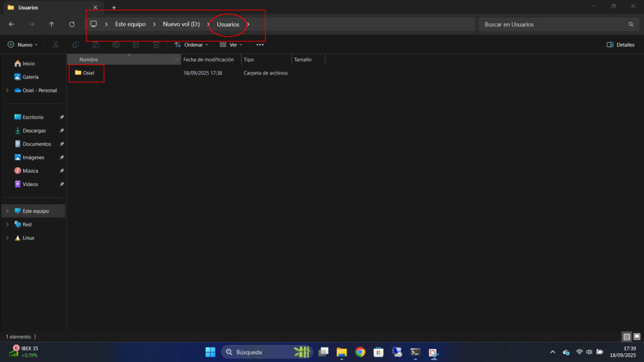Switch to details list view icon
644x362 pixels.
pyautogui.click(x=626, y=337)
